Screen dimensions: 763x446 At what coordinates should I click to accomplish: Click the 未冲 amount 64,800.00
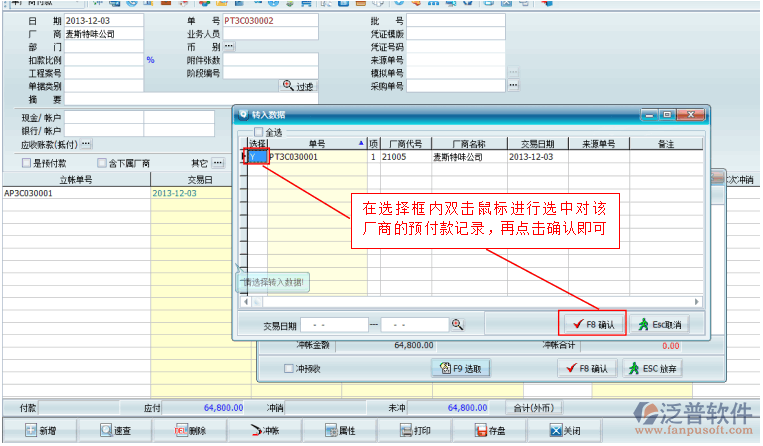coord(467,408)
